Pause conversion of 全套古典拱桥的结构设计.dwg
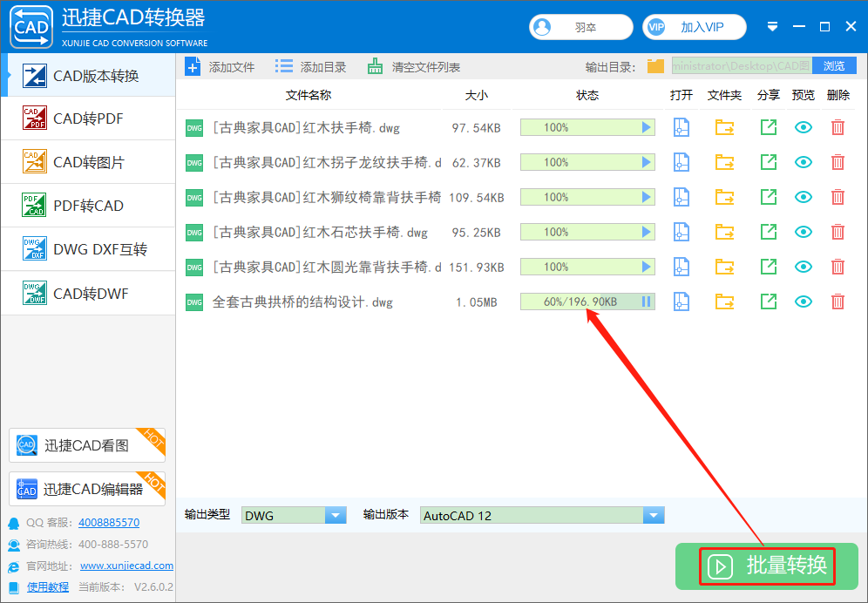868x603 pixels. (x=646, y=301)
